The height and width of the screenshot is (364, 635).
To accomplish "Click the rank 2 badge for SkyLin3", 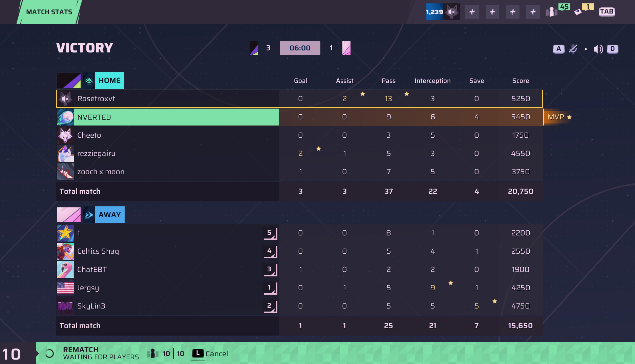I will click(270, 306).
